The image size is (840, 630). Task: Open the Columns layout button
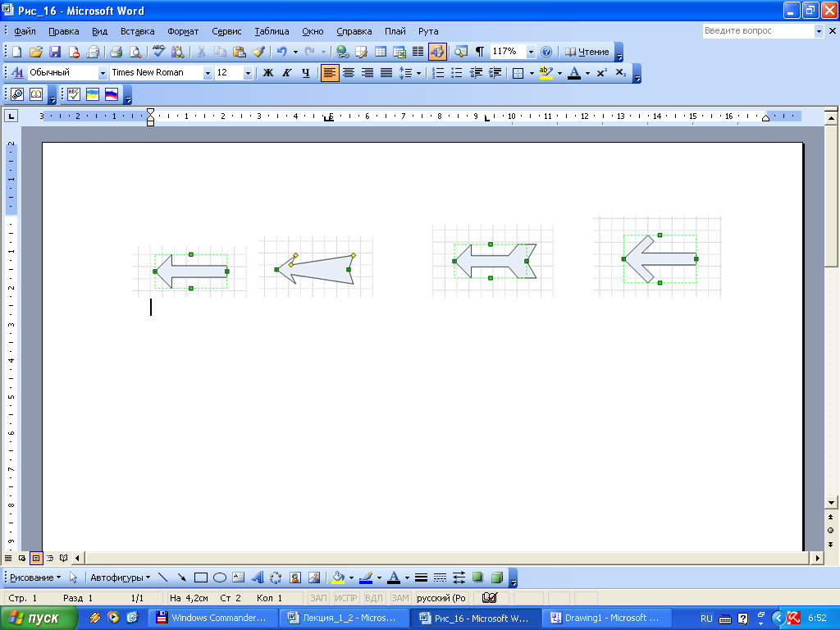pos(418,52)
